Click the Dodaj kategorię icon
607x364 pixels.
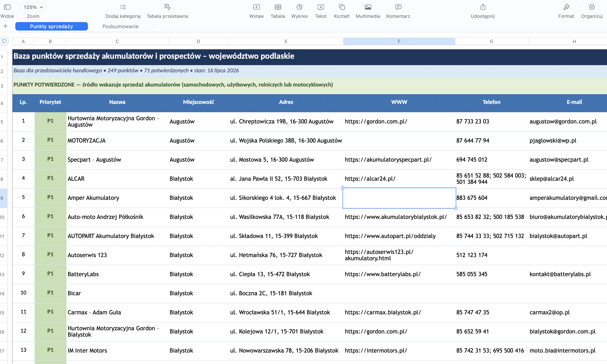tap(123, 7)
